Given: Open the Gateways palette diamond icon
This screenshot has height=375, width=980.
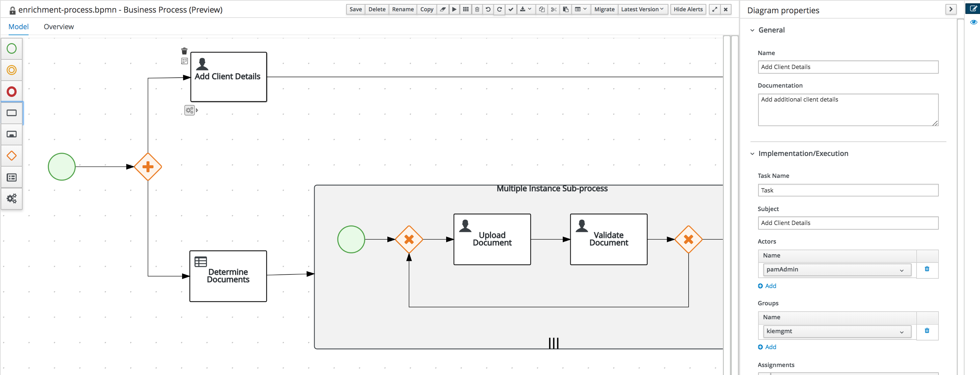Looking at the screenshot, I should tap(11, 156).
